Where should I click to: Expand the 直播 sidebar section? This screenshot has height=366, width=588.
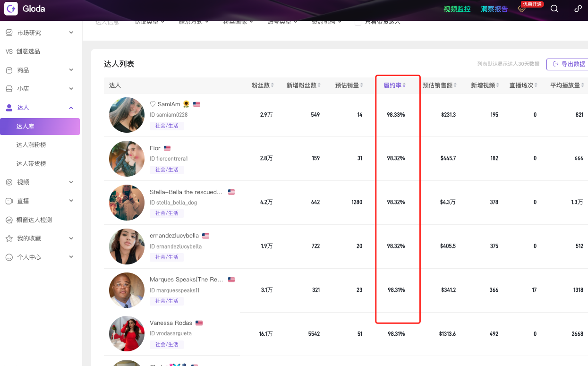pos(71,201)
